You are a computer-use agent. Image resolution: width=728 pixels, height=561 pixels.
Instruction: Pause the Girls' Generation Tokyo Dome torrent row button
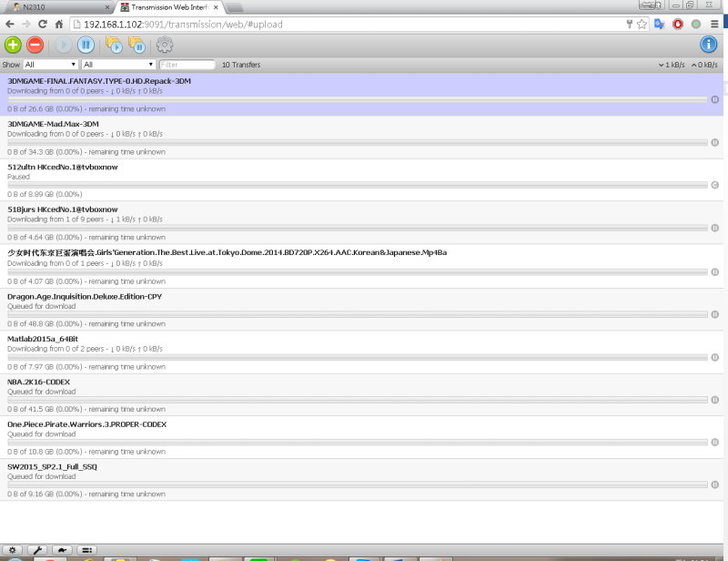pos(715,272)
